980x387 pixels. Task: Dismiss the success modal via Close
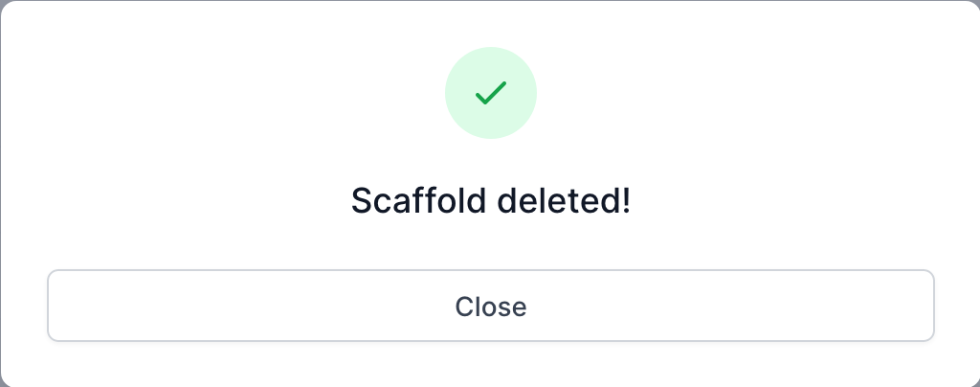point(491,306)
